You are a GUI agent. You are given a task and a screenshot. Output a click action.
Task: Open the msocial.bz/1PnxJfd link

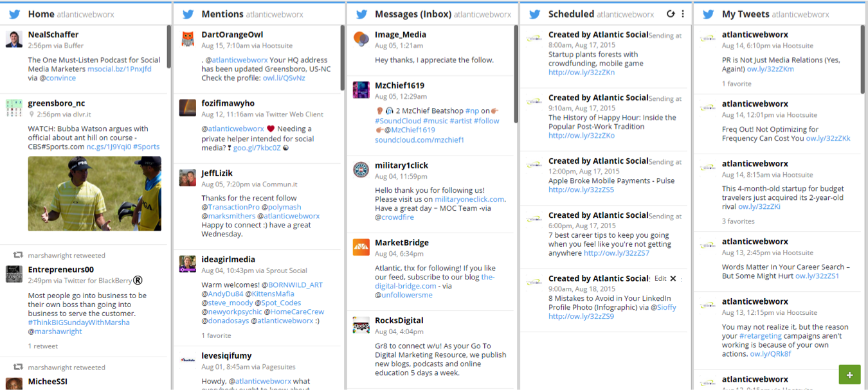[x=120, y=69]
